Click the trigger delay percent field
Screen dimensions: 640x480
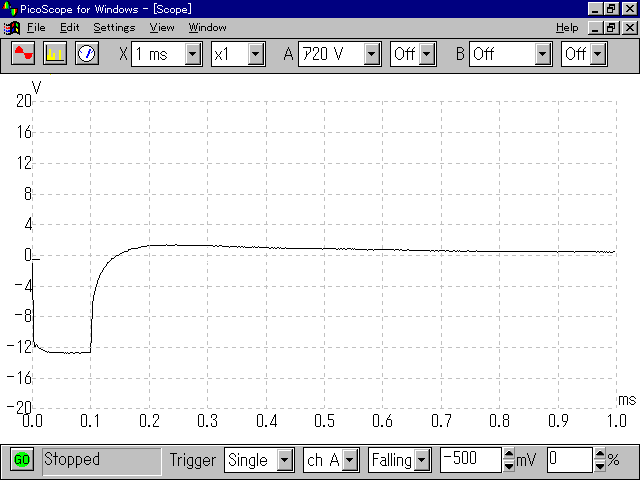click(x=570, y=460)
